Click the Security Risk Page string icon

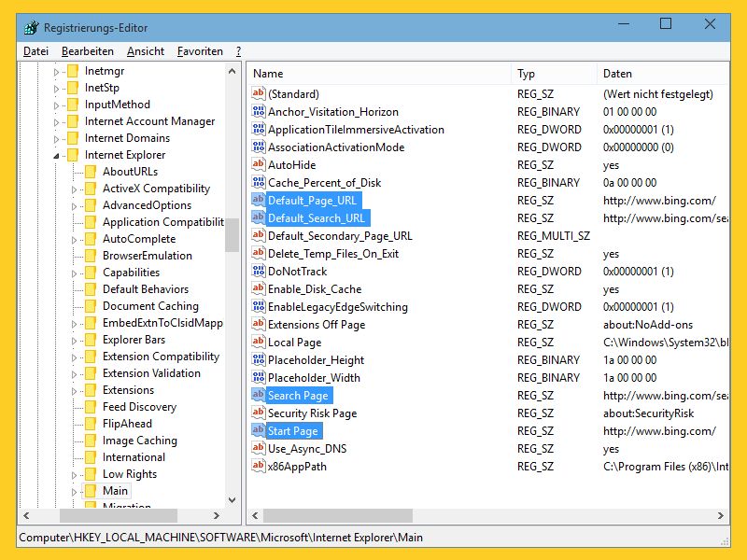pos(259,413)
